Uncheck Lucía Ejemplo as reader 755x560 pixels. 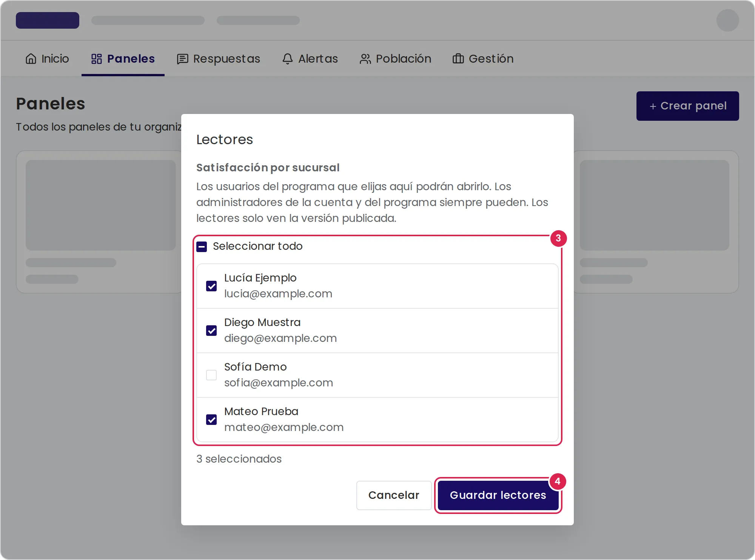tap(211, 286)
